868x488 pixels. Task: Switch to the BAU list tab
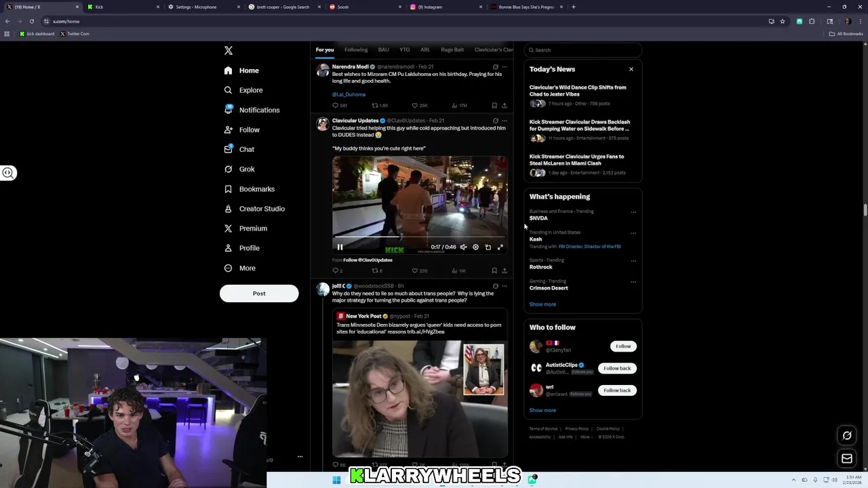384,49
